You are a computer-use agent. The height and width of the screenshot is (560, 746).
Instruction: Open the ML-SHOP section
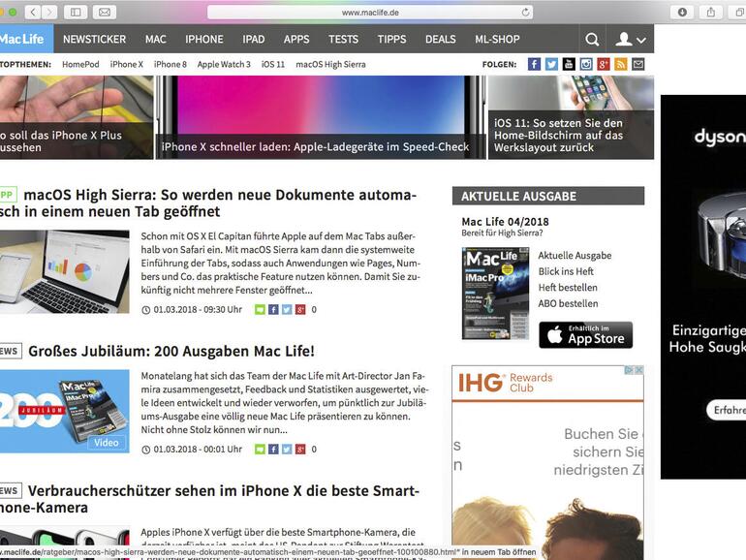tap(497, 39)
